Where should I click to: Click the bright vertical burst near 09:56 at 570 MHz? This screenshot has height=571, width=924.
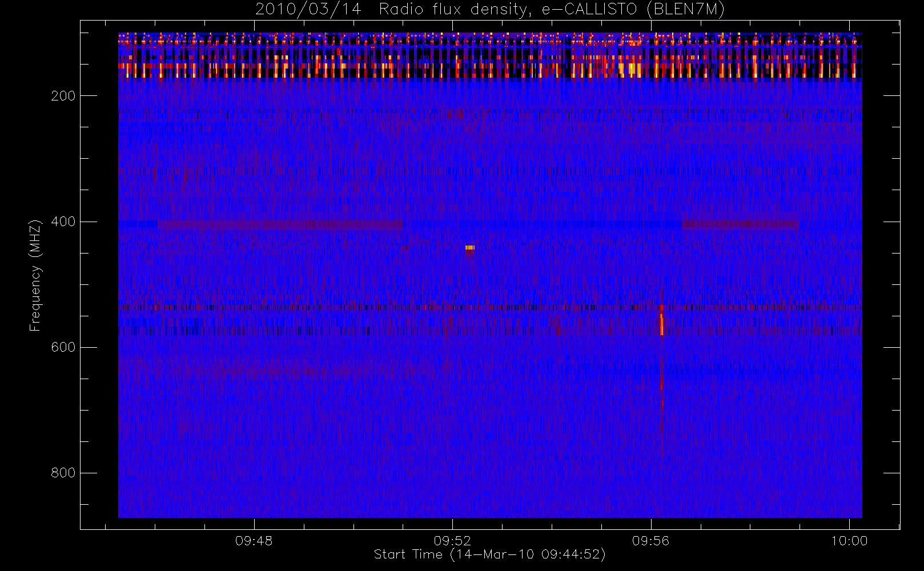click(662, 324)
